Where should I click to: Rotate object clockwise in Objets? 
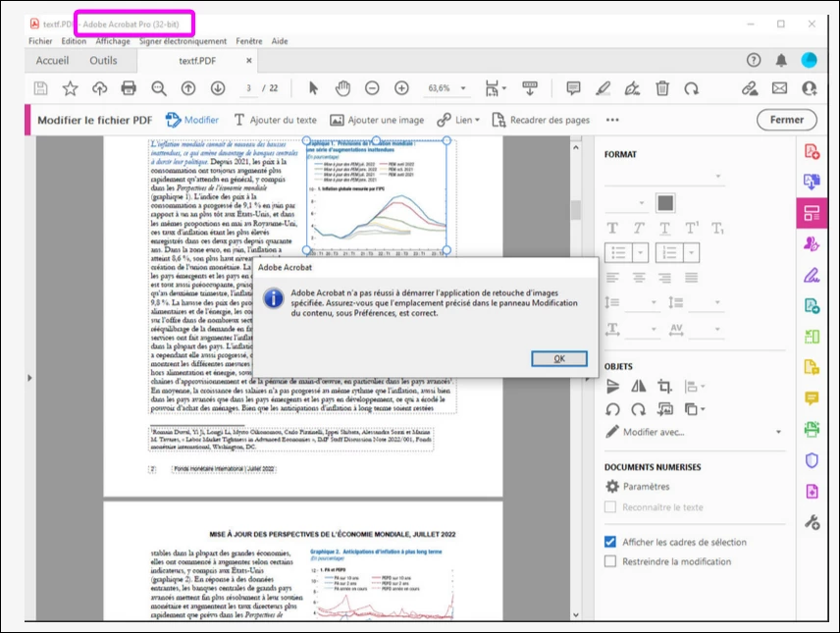[639, 409]
